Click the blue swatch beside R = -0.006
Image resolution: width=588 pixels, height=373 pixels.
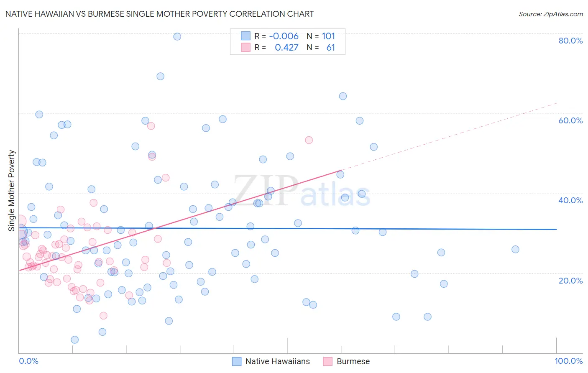[x=245, y=36]
